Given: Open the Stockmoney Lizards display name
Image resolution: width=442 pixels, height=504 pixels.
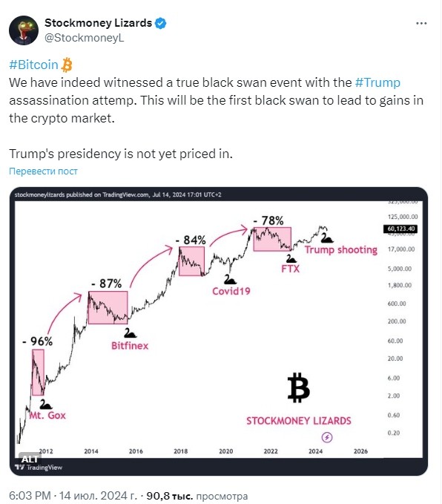Looking at the screenshot, I should tap(98, 23).
